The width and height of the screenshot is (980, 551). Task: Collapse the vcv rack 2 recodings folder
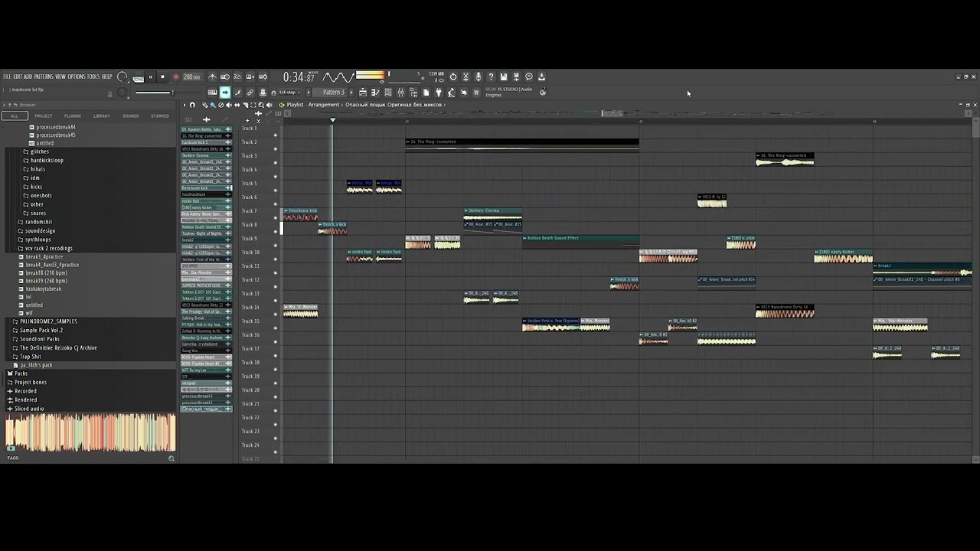coord(48,248)
